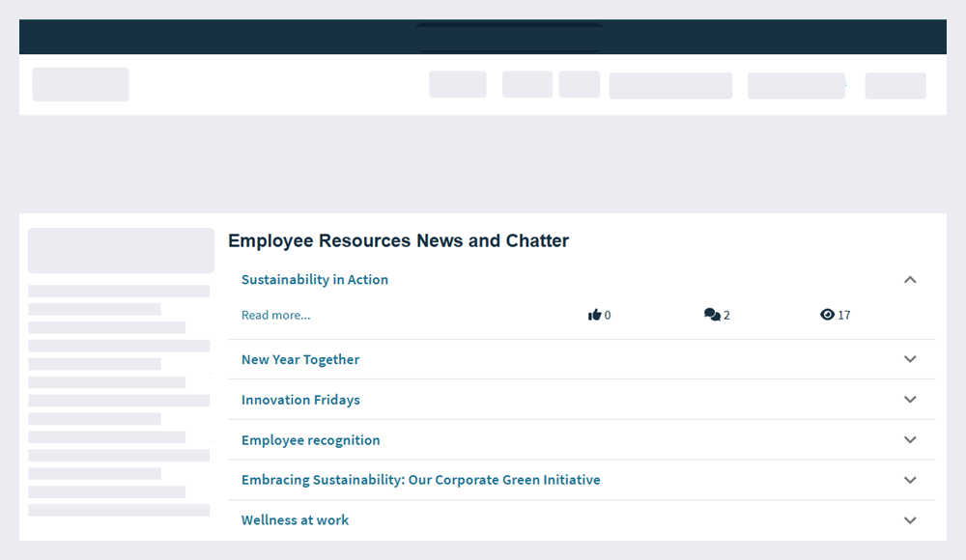Screen dimensions: 966x560
Task: Click the view count 17
Action: click(844, 316)
